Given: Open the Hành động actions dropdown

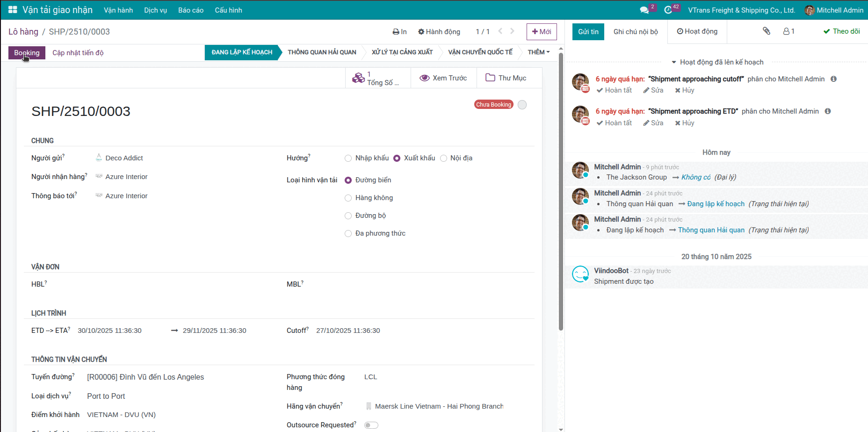Looking at the screenshot, I should (439, 32).
